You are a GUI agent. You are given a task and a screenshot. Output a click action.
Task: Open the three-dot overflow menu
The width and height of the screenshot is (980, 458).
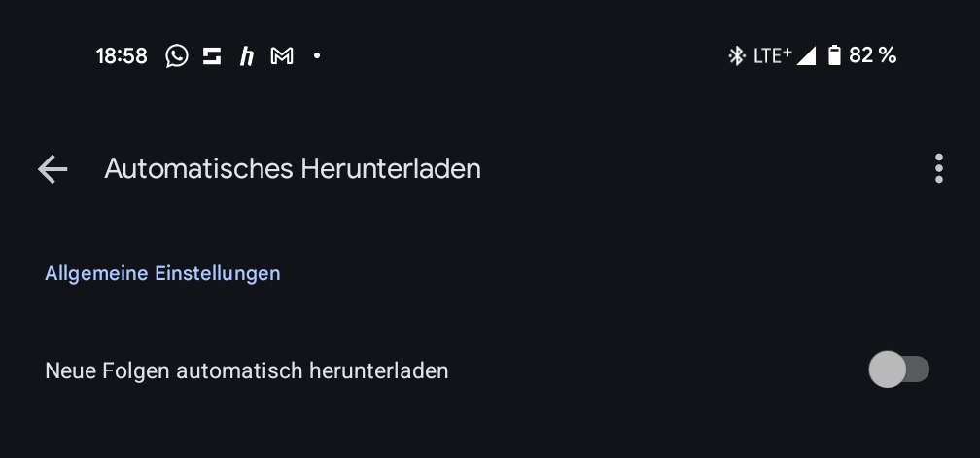click(939, 168)
